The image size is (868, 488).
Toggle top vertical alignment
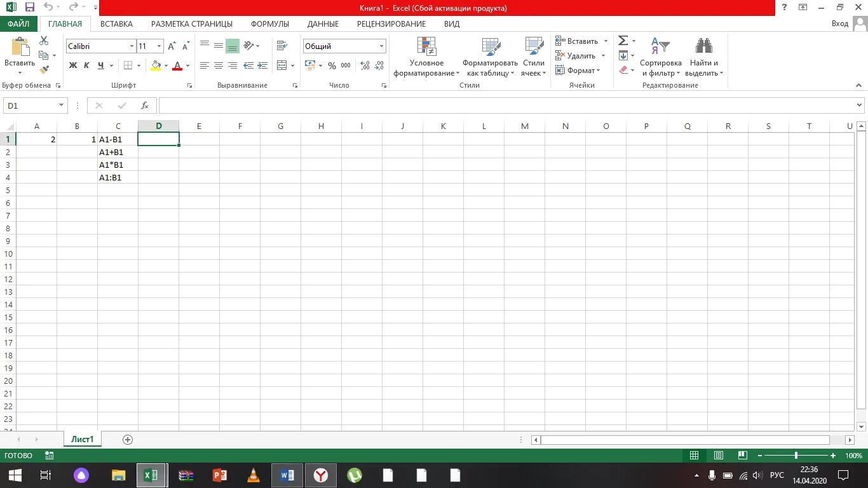[x=205, y=46]
